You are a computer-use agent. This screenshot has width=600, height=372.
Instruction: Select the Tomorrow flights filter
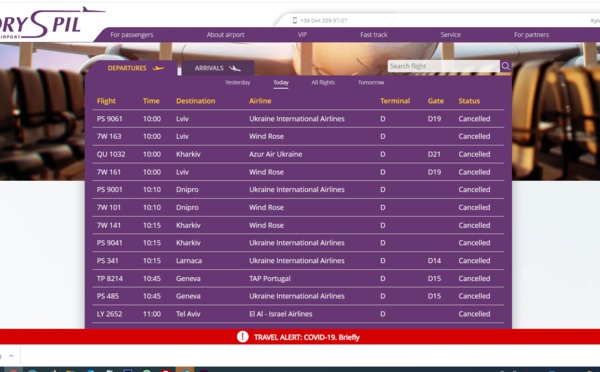(371, 82)
